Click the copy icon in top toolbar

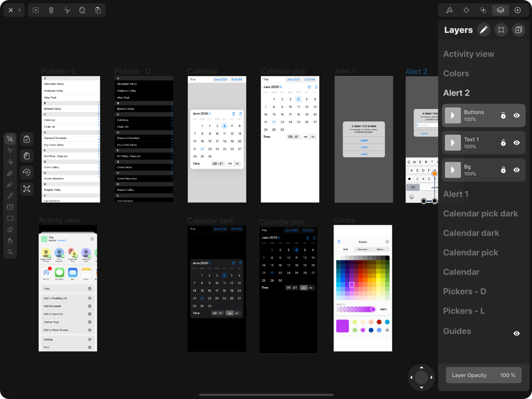coord(82,10)
